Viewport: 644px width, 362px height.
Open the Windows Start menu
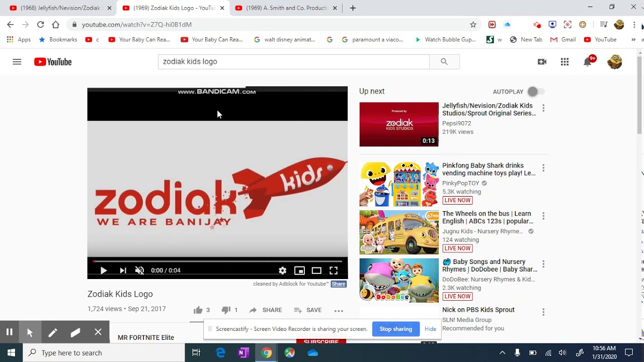(11, 353)
